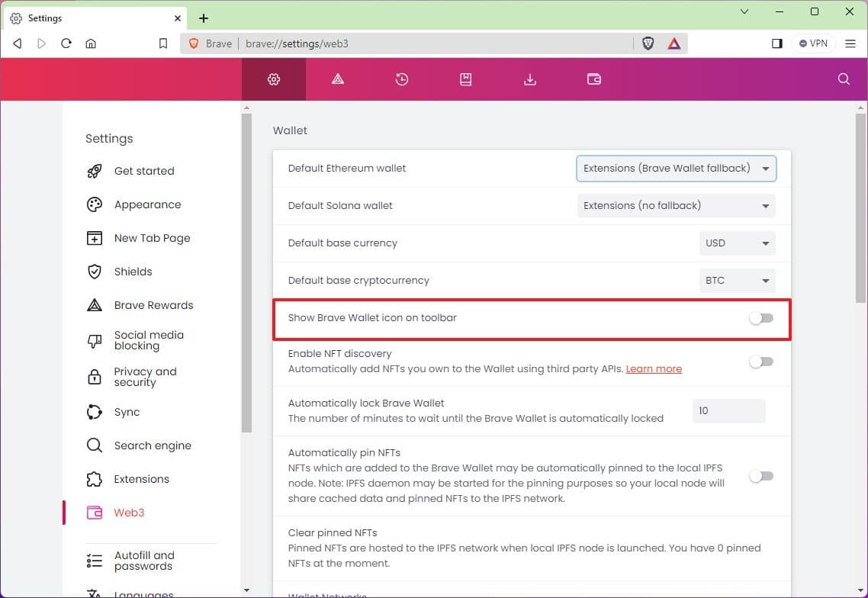Click the Brave Shields lion icon in address bar
Image resolution: width=868 pixels, height=598 pixels.
tap(648, 43)
